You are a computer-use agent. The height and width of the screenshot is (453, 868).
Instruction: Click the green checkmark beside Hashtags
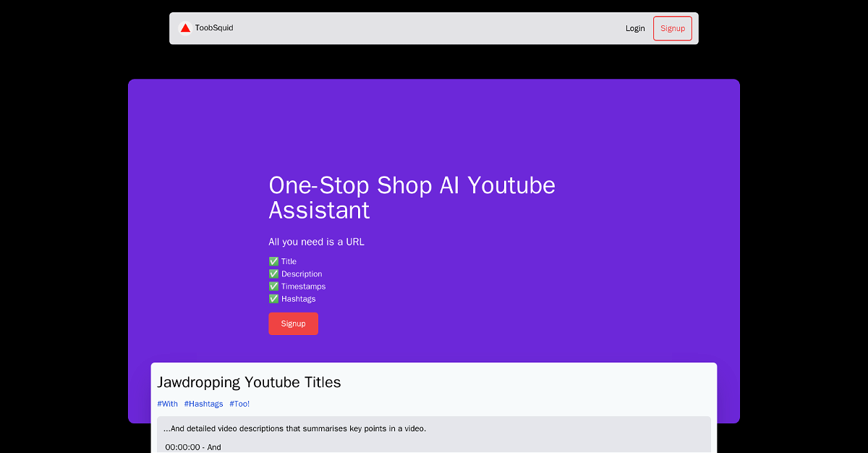coord(273,298)
